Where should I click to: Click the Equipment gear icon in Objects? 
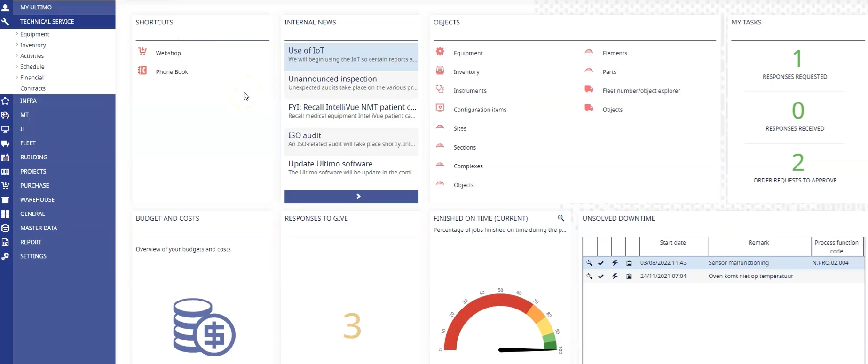point(440,52)
